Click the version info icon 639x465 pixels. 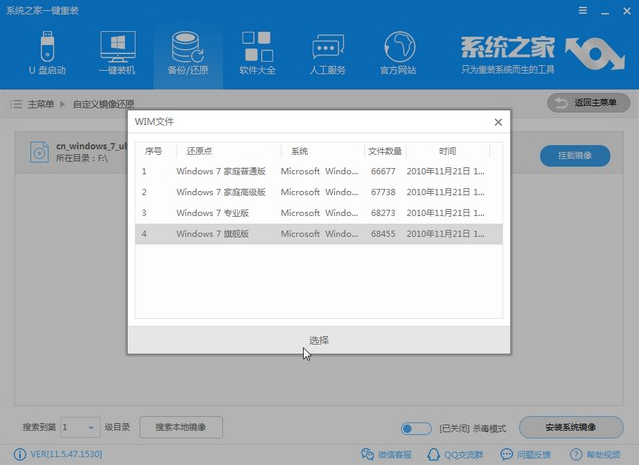20,454
